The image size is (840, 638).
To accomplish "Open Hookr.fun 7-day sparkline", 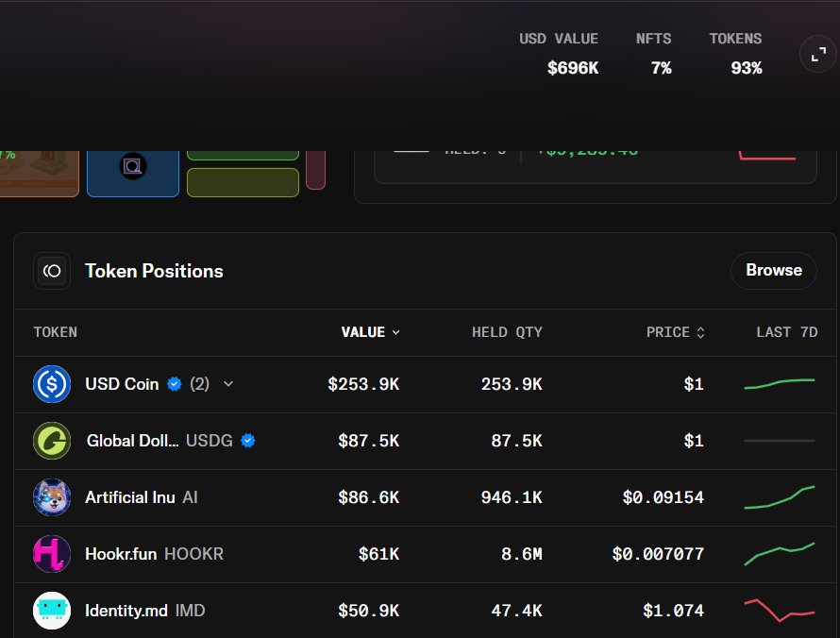I will 780,554.
